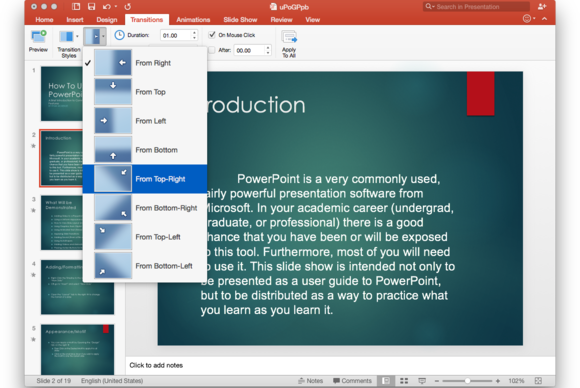580x388 pixels.
Task: Adjust the After time stepper arrows
Action: click(268, 50)
